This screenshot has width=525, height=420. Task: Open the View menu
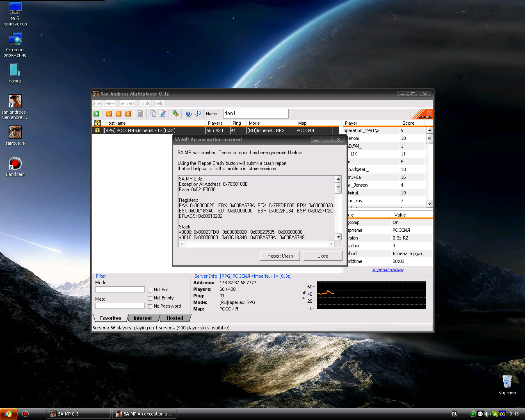pyautogui.click(x=110, y=103)
